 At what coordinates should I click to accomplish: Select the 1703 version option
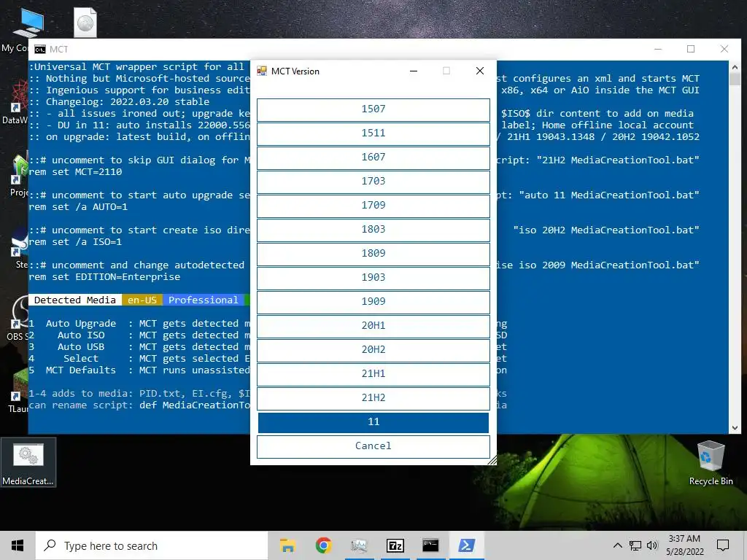(373, 182)
